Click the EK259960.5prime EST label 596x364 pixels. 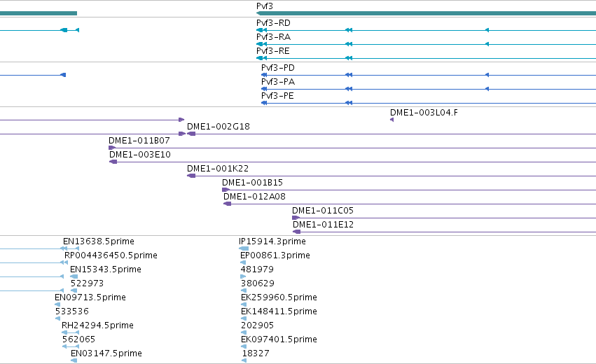click(279, 297)
